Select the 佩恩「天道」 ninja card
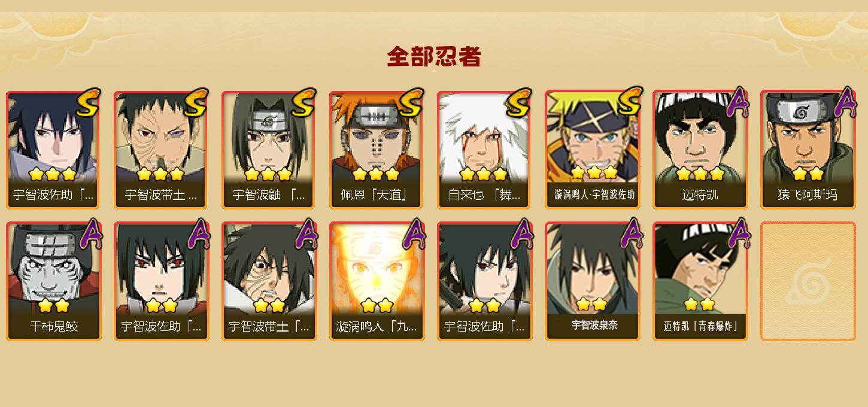This screenshot has width=868, height=407. (377, 150)
